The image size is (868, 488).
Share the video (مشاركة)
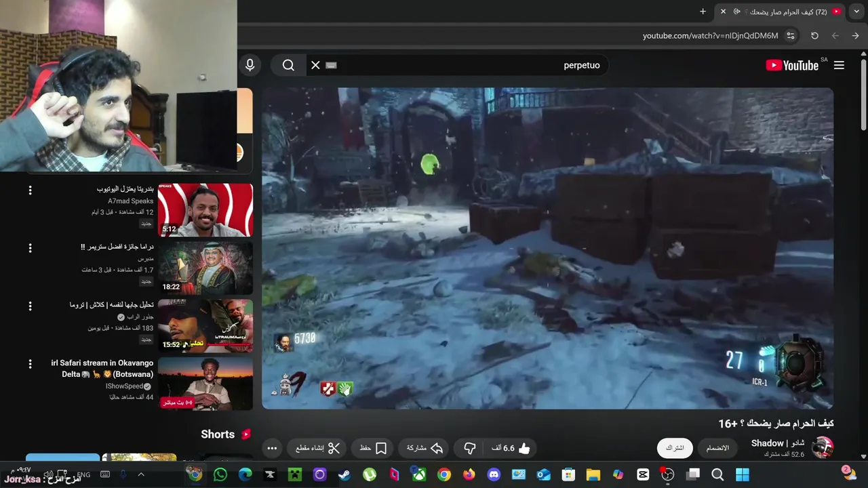point(425,448)
